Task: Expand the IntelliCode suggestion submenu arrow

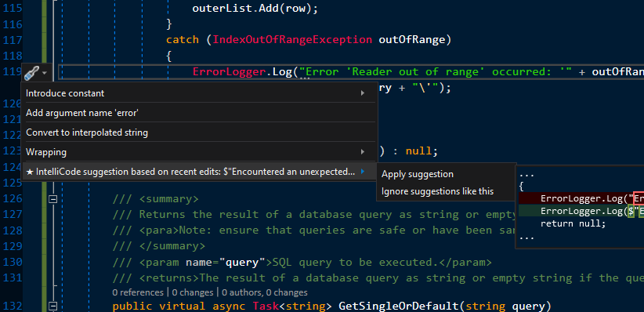Action: tap(362, 172)
